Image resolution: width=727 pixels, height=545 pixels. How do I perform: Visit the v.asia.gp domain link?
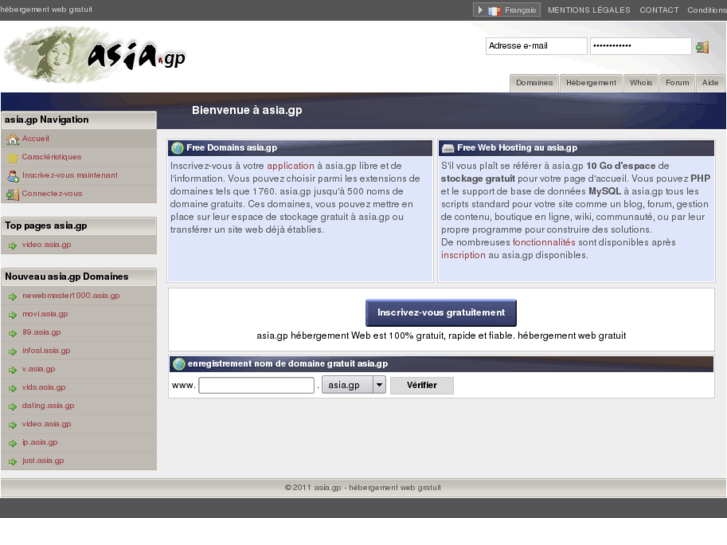pos(38,369)
